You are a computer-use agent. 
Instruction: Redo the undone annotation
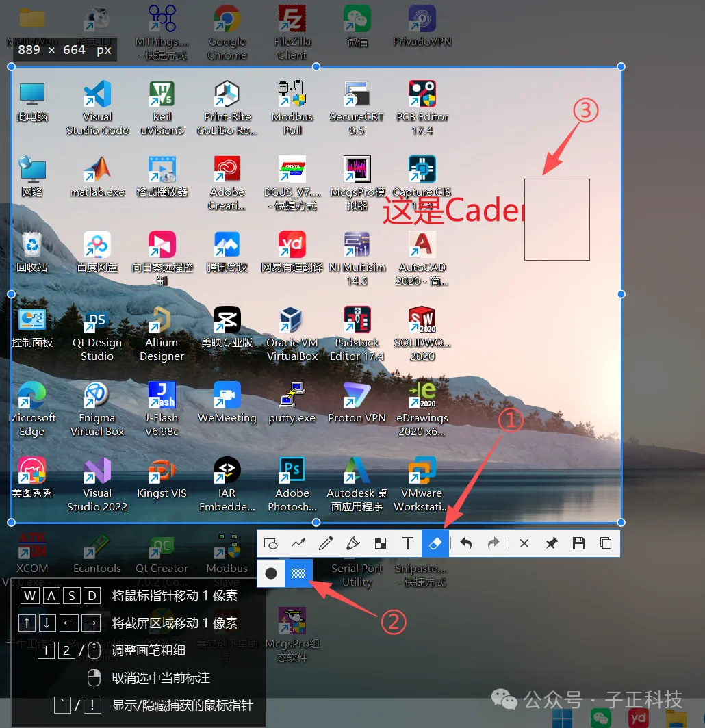[x=493, y=543]
